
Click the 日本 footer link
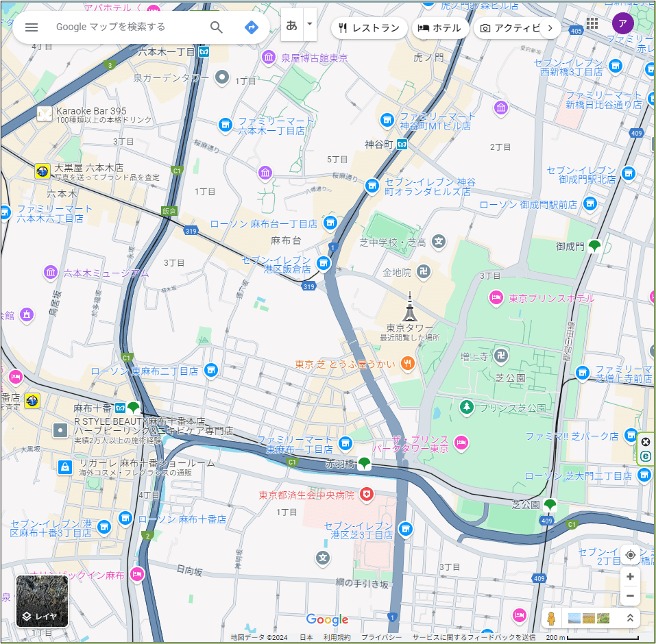[306, 637]
